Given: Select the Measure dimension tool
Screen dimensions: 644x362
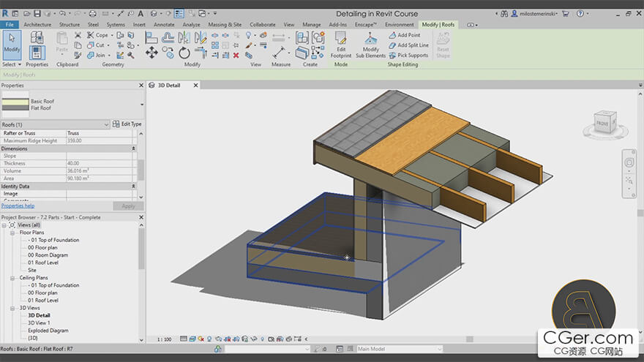Looking at the screenshot, I should click(x=279, y=52).
